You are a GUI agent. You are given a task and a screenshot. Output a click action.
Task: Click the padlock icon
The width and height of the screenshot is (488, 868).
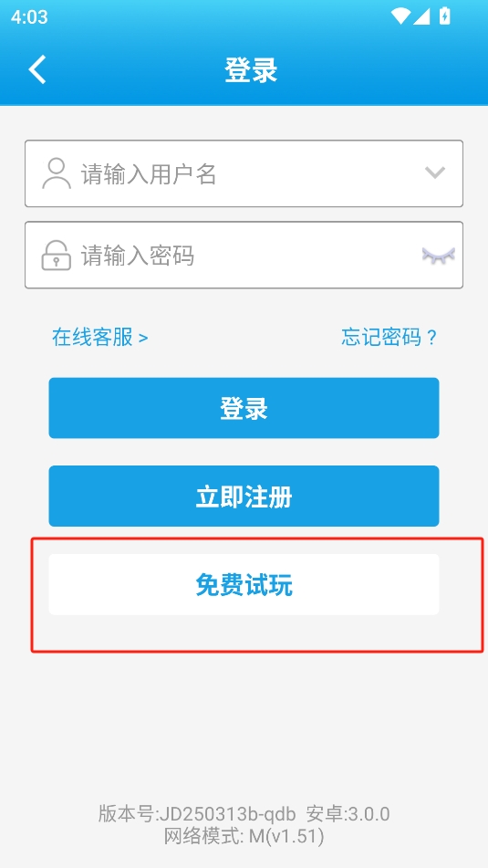click(x=57, y=256)
